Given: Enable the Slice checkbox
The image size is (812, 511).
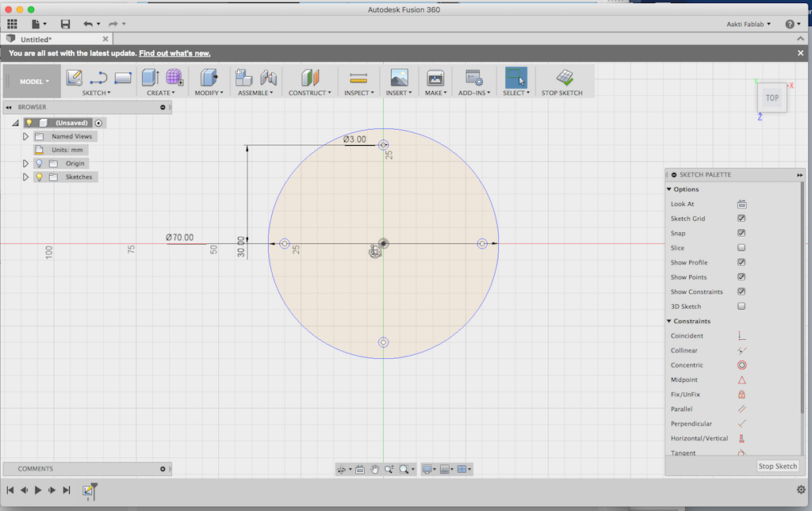Looking at the screenshot, I should pyautogui.click(x=741, y=248).
